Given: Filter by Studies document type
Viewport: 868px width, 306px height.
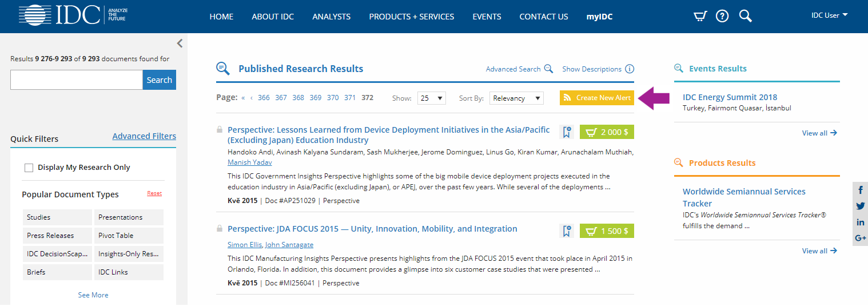Looking at the screenshot, I should tap(57, 217).
